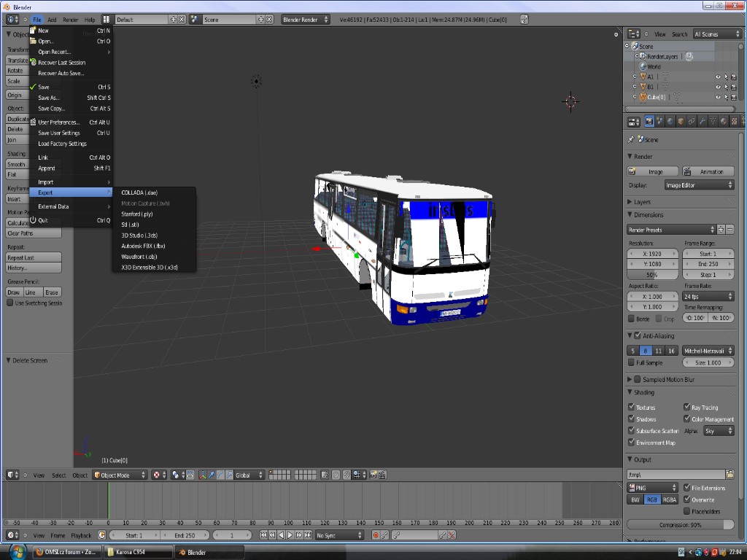Click the Modifiers wrench icon
Image resolution: width=747 pixels, height=560 pixels.
[701, 121]
